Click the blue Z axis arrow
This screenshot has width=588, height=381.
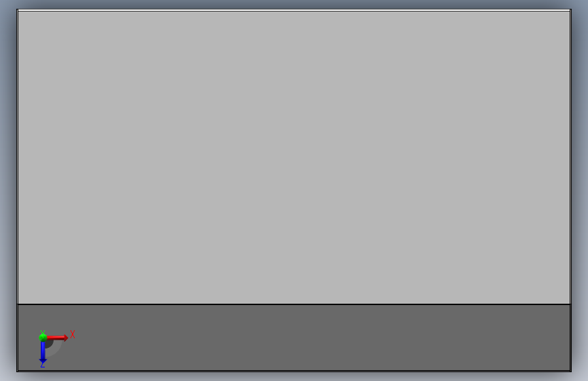(x=43, y=353)
